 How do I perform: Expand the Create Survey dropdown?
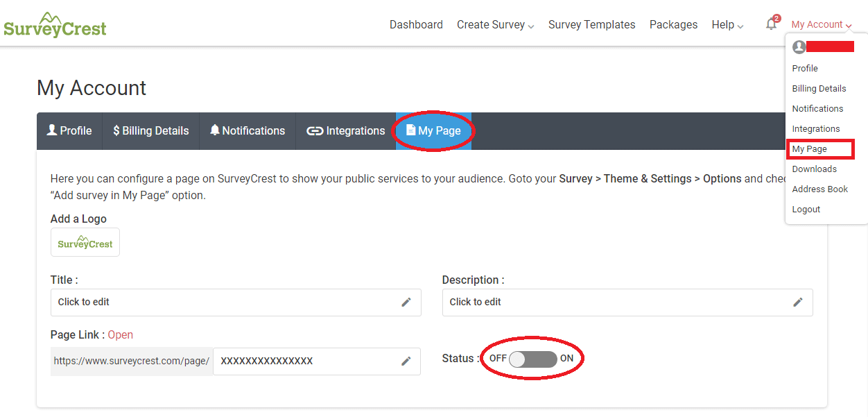tap(495, 25)
